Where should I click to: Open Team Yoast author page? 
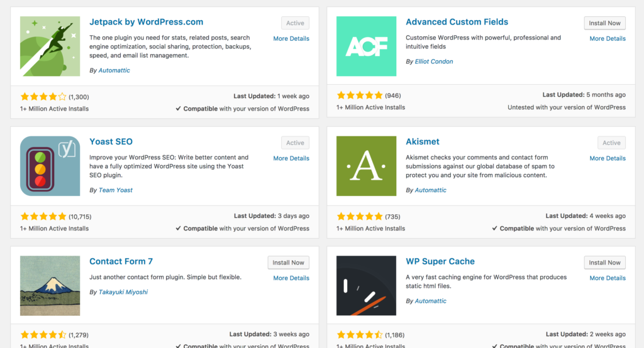tap(116, 190)
